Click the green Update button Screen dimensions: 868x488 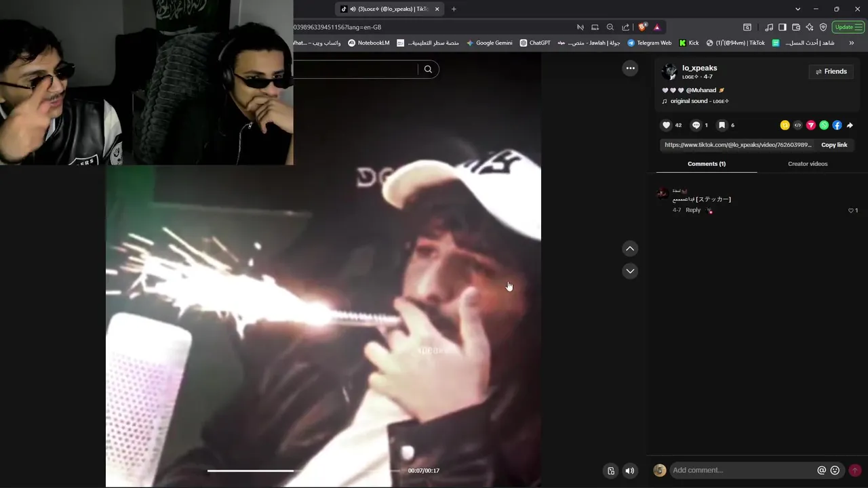848,27
